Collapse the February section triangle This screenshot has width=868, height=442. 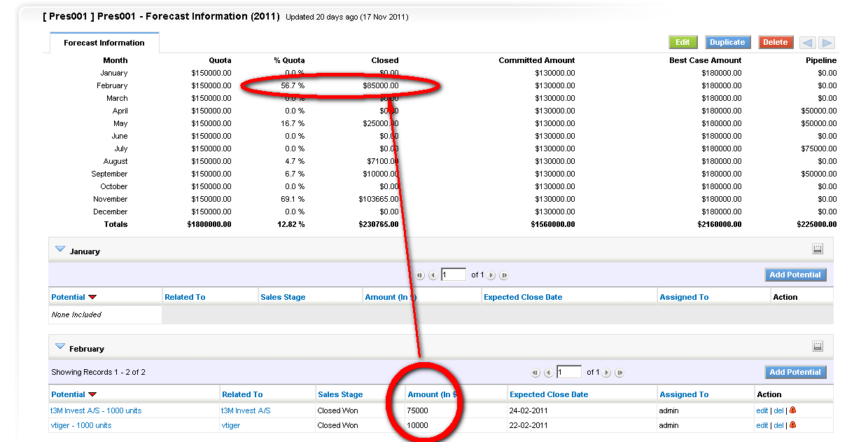click(60, 347)
